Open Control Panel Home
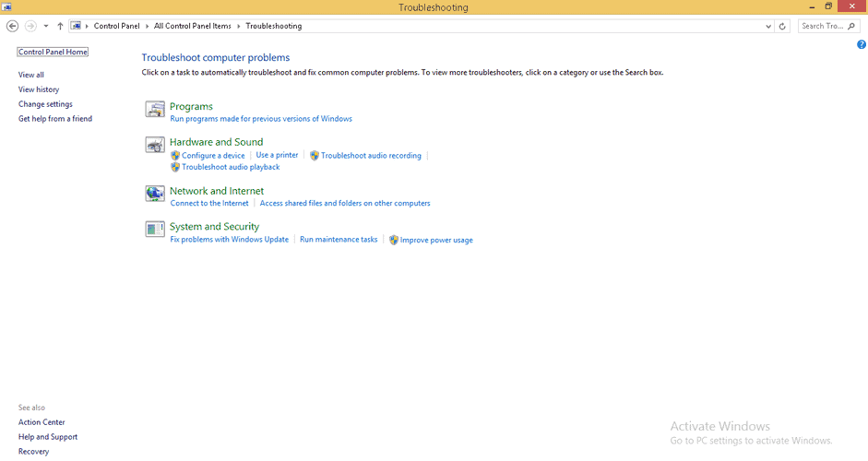This screenshot has width=868, height=461. (53, 52)
